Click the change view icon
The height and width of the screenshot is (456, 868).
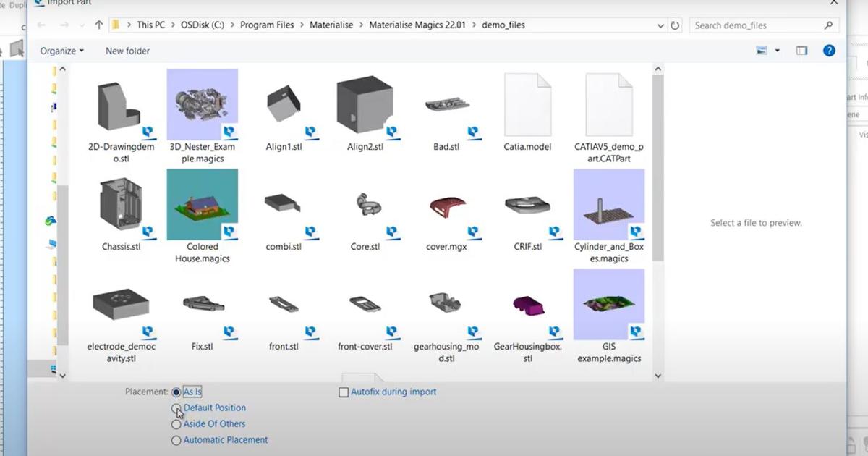(761, 51)
